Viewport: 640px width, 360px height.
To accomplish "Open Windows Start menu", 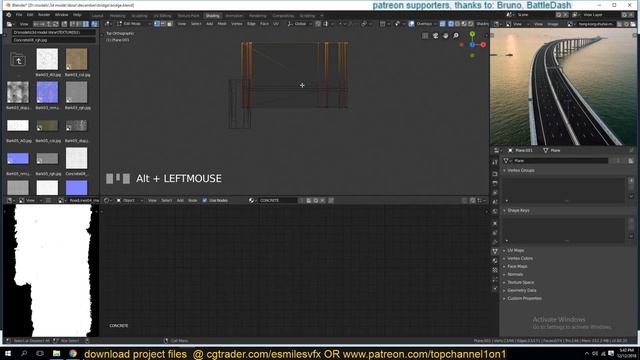I will click(8, 353).
